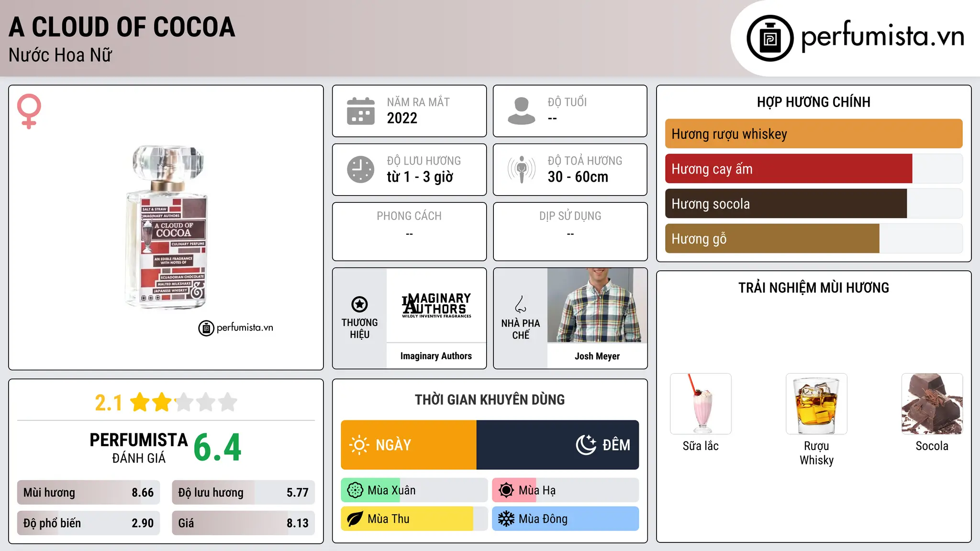Click the person icon beside Độ Tuổi
Screen dimensions: 980x551
point(522,111)
